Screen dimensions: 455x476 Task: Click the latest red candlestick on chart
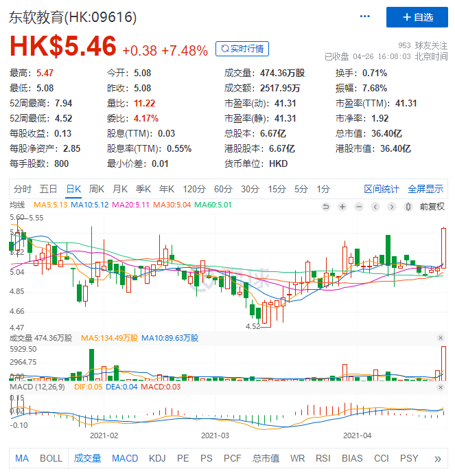443,248
